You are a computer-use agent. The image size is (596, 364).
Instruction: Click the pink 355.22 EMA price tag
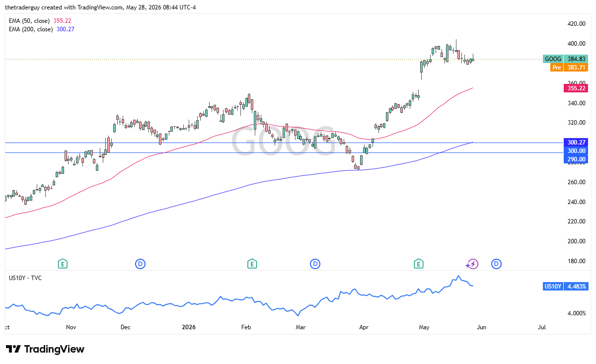(576, 88)
